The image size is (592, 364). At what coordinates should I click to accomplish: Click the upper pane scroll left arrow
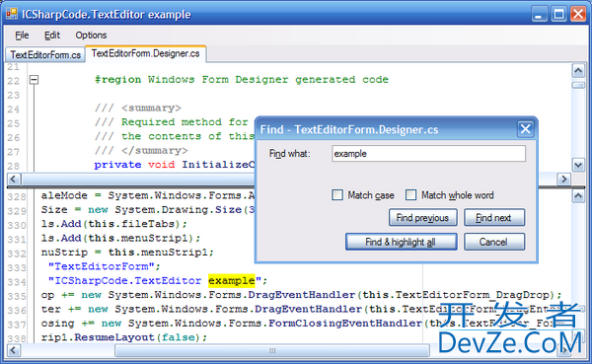[14, 179]
